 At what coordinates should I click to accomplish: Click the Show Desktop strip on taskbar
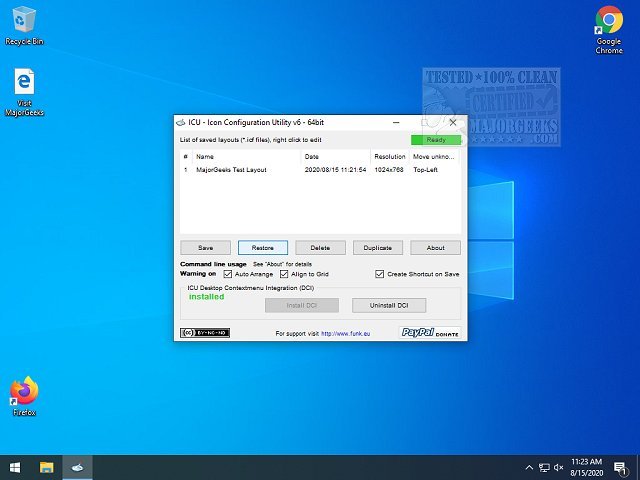[638, 467]
